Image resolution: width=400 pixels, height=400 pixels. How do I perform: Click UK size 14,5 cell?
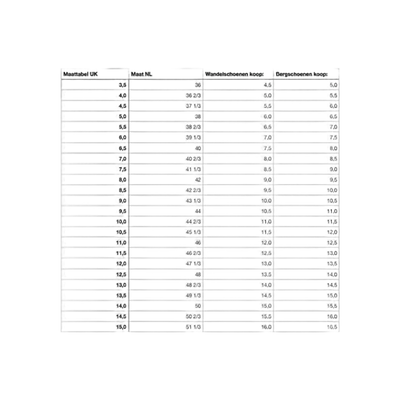[95, 316]
